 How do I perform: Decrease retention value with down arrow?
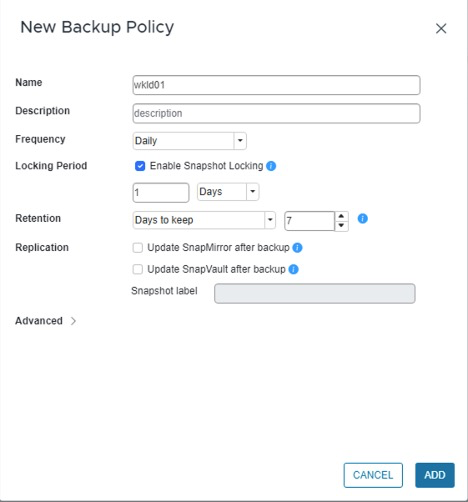click(341, 226)
